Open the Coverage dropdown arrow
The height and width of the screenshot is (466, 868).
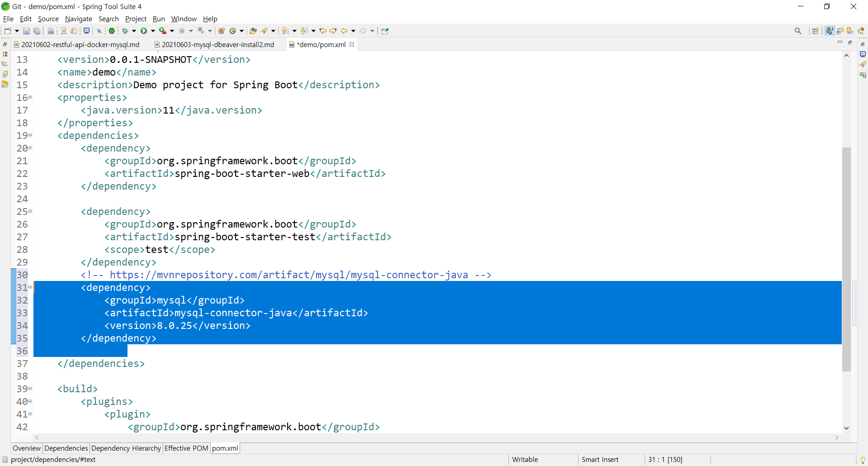(172, 31)
